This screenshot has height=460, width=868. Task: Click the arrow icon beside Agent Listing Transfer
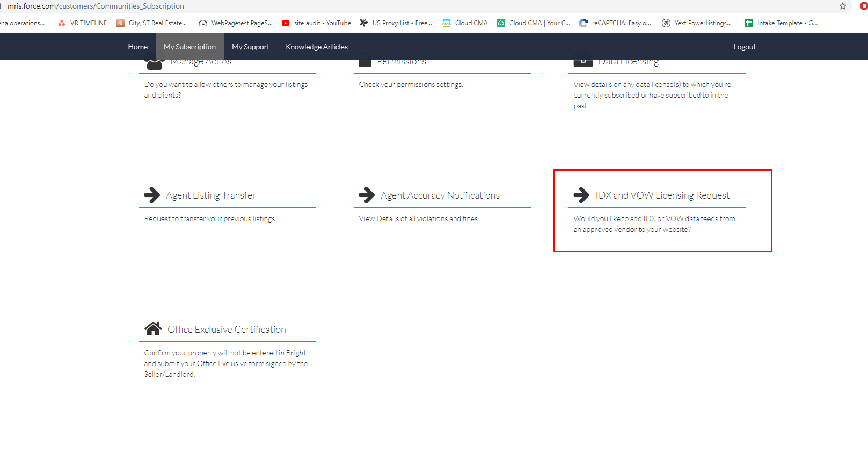coord(152,195)
